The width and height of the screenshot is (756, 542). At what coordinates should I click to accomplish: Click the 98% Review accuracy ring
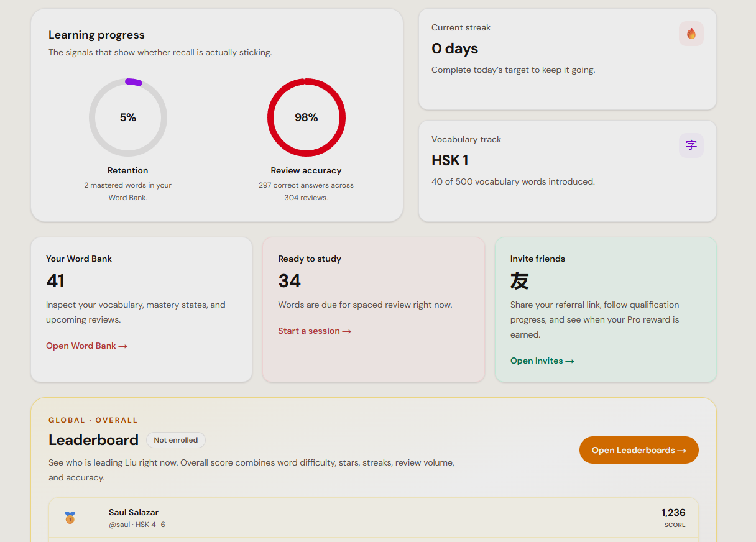click(x=307, y=117)
